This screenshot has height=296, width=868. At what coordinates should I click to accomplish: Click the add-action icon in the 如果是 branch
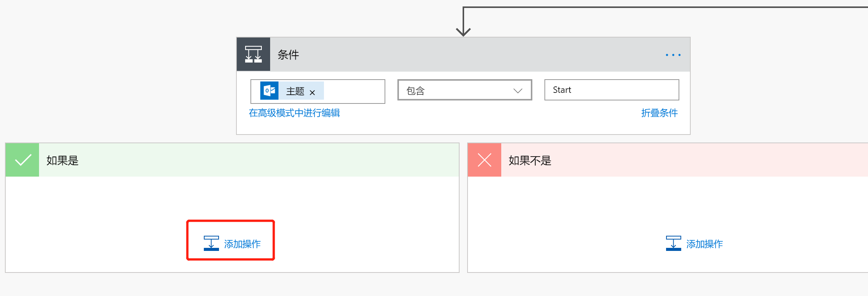click(x=211, y=243)
